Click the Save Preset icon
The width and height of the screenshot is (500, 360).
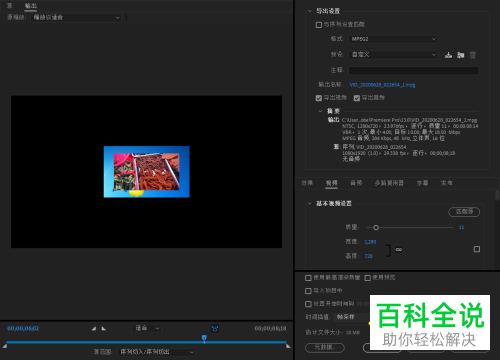point(448,55)
